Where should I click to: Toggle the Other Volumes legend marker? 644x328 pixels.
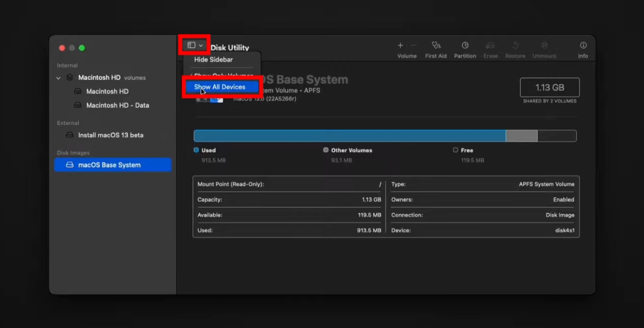326,150
